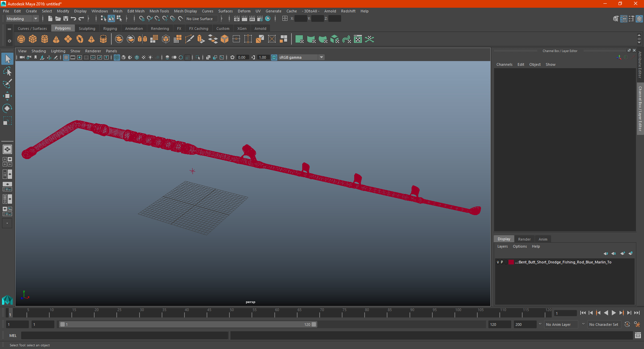The image size is (644, 349).
Task: Toggle Channel Box / Layer Editor visibility
Action: click(x=639, y=19)
